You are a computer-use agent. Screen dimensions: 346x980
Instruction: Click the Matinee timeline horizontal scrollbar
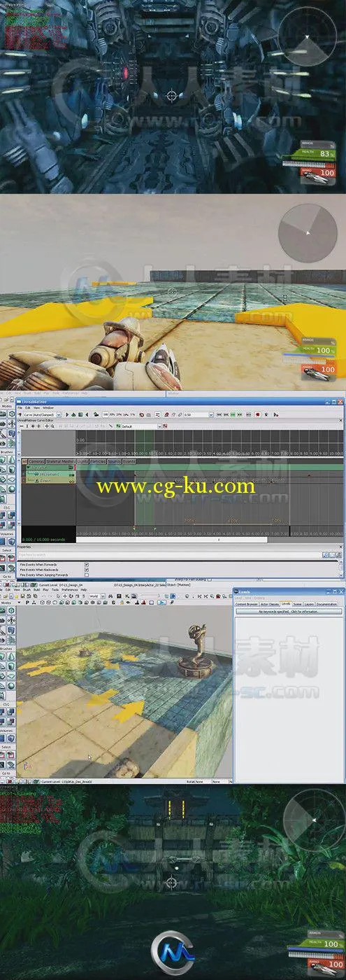[x=172, y=540]
